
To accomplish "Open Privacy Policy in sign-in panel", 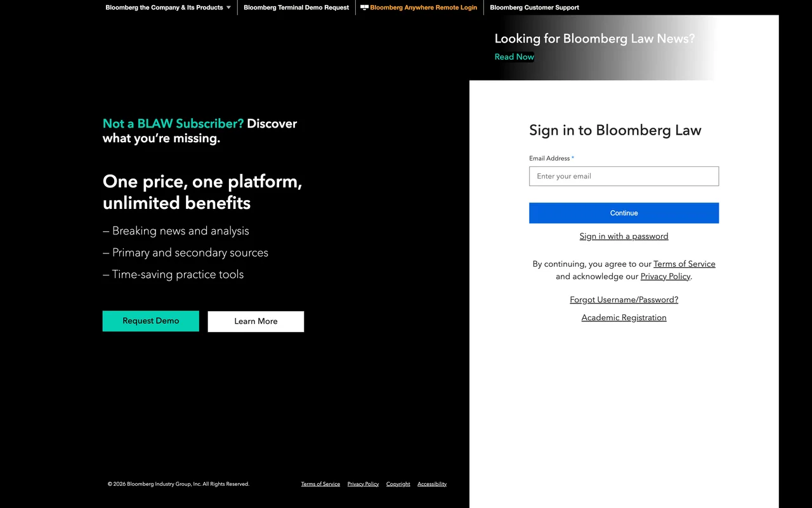I will point(665,276).
